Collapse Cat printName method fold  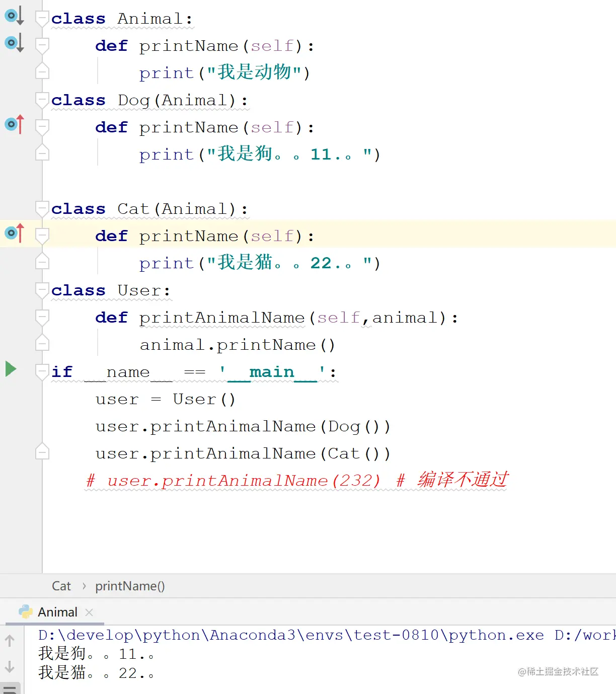click(x=42, y=237)
